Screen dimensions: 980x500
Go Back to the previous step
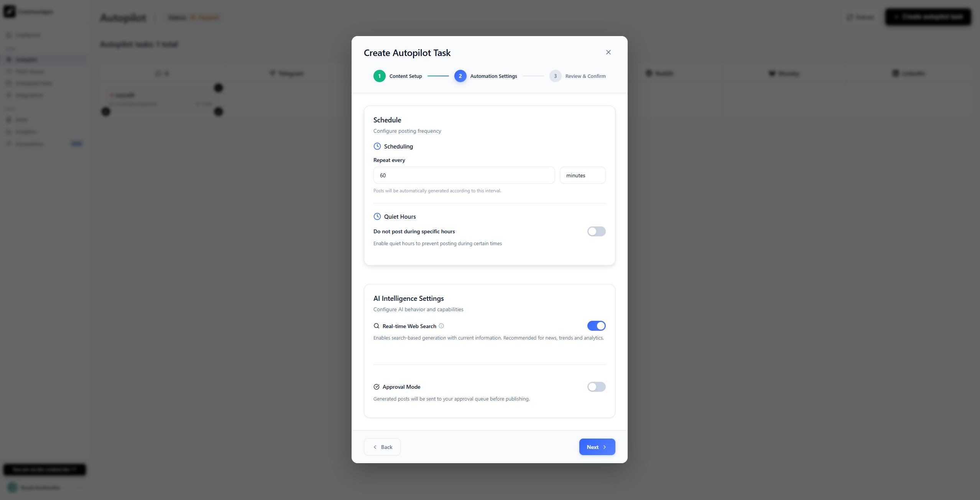click(x=382, y=447)
